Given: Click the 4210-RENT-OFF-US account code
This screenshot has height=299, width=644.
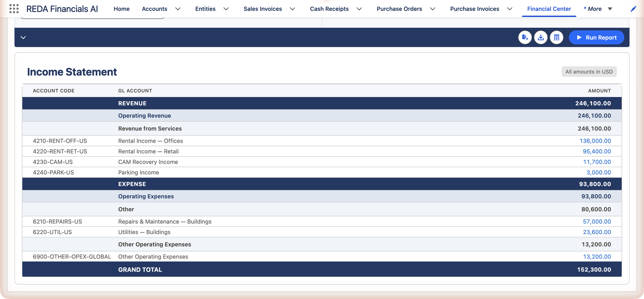Looking at the screenshot, I should [60, 141].
